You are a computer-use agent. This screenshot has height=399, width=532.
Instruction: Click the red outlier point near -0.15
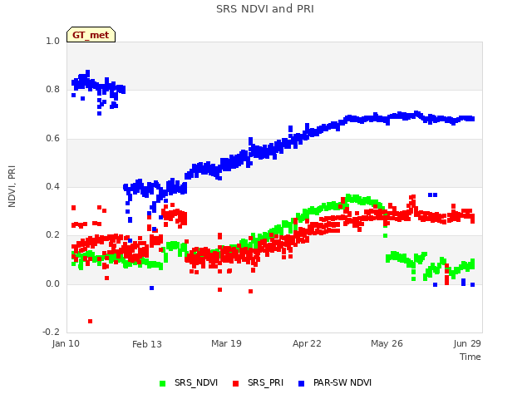[x=91, y=322]
